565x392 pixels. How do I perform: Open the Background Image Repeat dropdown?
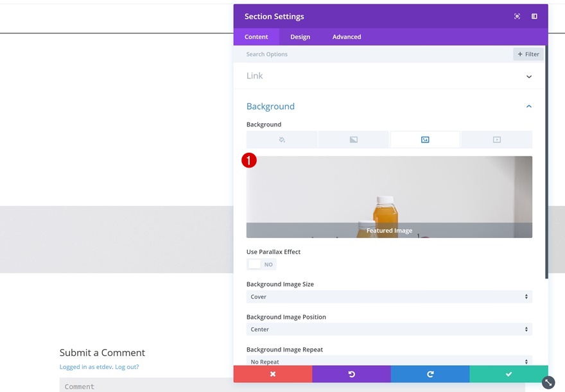coord(389,361)
